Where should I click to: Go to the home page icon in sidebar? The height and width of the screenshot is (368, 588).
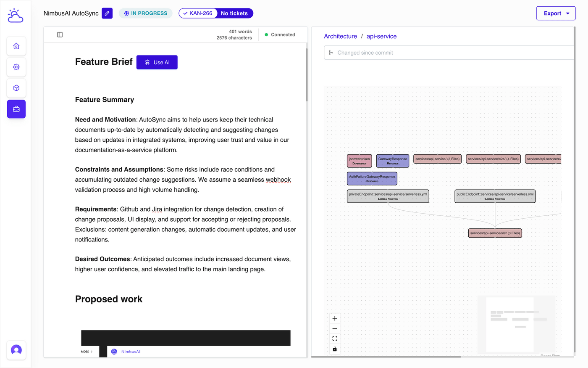click(16, 46)
